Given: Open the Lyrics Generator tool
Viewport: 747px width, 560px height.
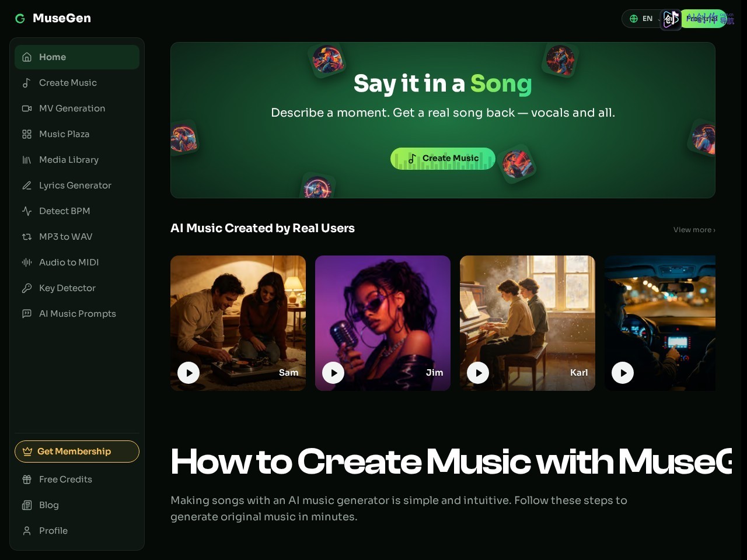Looking at the screenshot, I should 77,185.
